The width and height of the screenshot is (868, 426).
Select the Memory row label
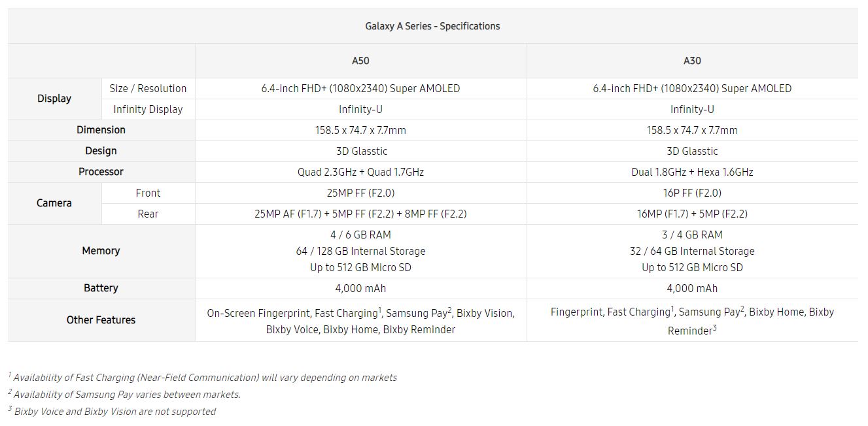pyautogui.click(x=101, y=251)
